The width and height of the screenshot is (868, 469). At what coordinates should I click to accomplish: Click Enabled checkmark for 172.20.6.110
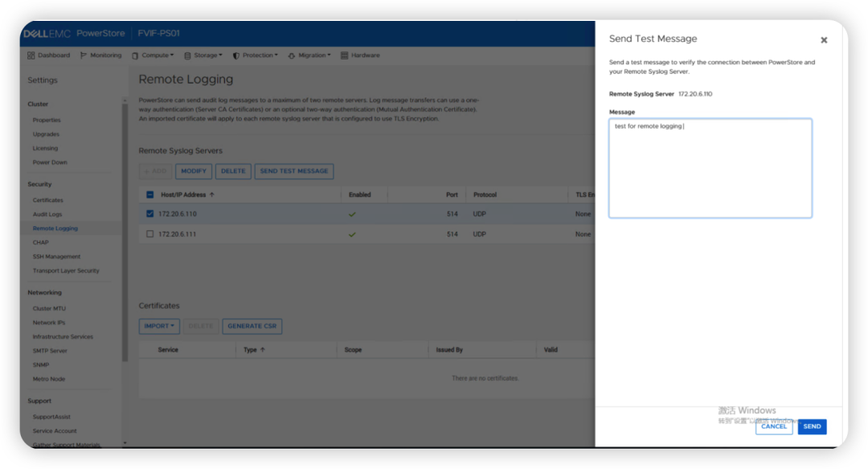click(x=352, y=214)
